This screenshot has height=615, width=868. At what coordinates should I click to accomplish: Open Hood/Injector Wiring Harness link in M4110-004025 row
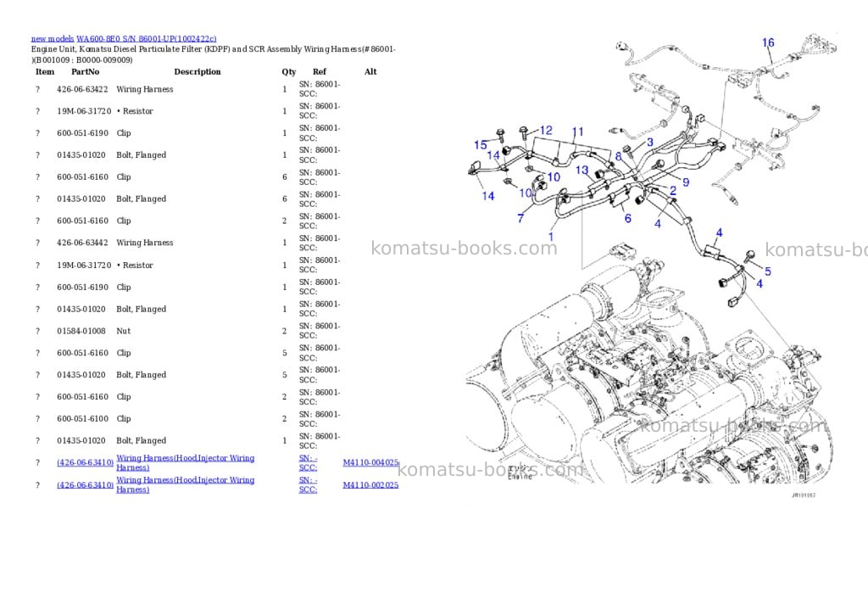tap(186, 462)
